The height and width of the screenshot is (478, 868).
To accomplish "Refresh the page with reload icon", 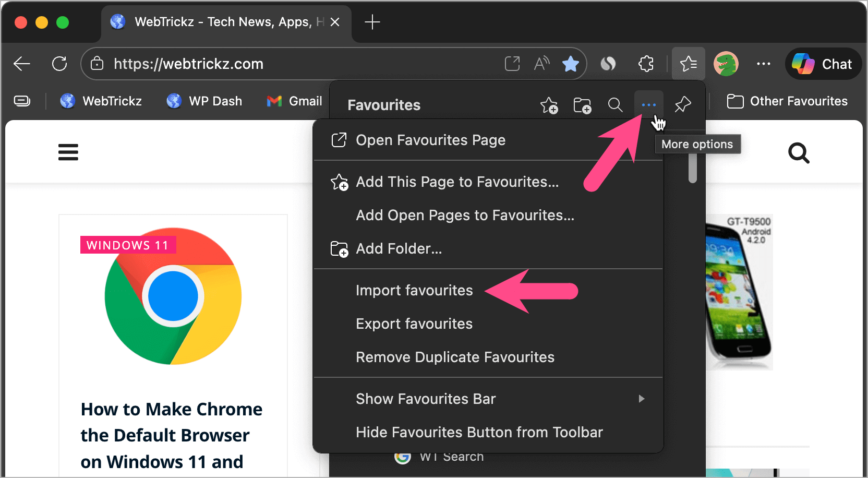I will pyautogui.click(x=59, y=64).
